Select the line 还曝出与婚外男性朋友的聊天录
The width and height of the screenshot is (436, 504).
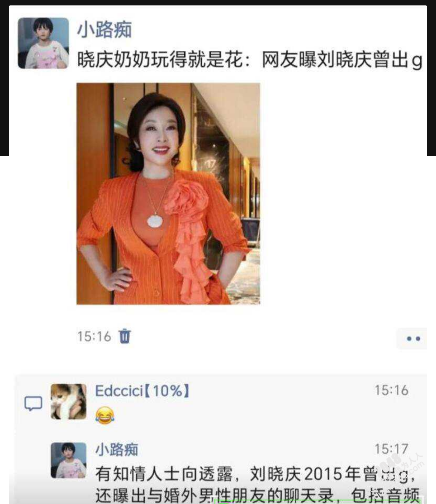pos(215,495)
